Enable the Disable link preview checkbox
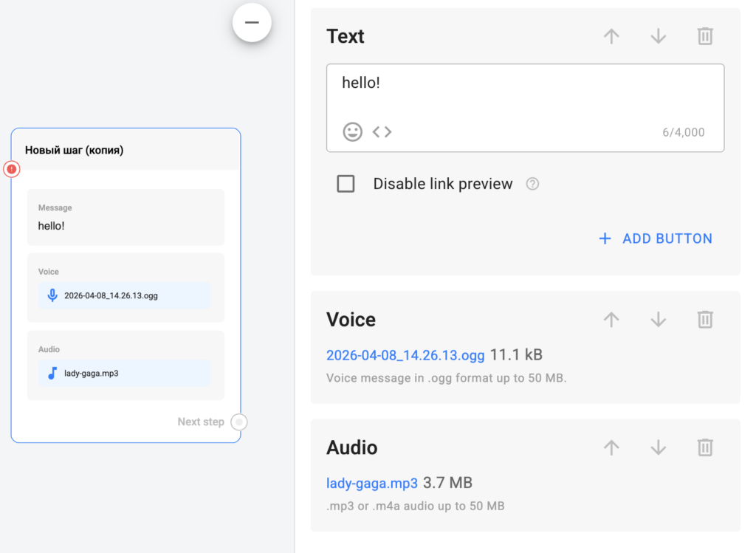The width and height of the screenshot is (756, 553). click(346, 184)
